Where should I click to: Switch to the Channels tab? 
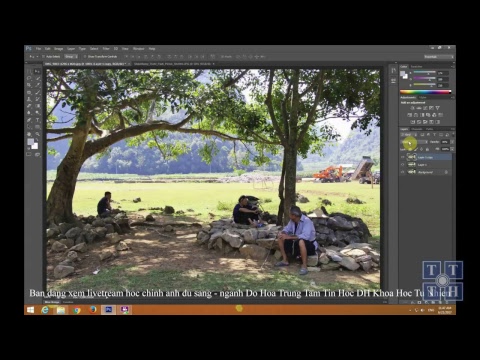tap(416, 129)
